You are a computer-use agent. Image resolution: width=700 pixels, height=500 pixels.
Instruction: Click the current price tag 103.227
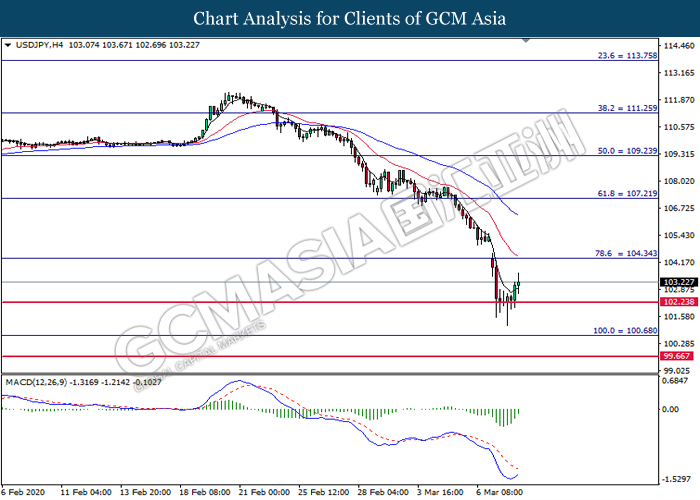coord(679,282)
